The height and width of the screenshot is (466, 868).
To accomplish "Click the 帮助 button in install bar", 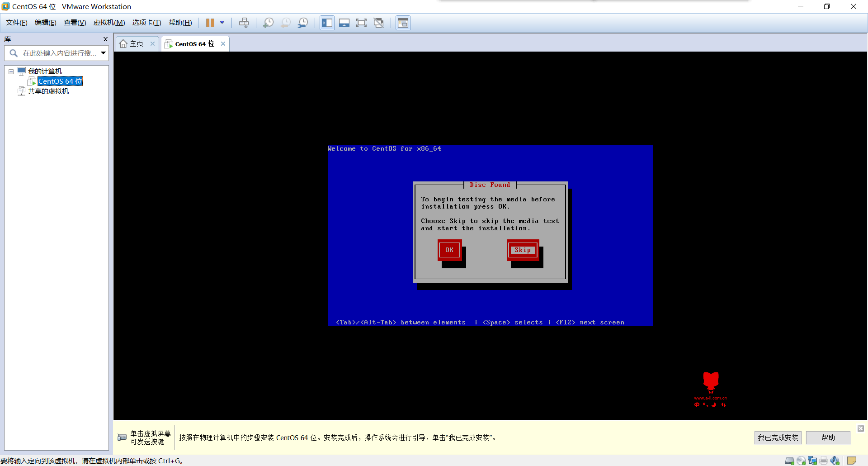I will pyautogui.click(x=828, y=437).
